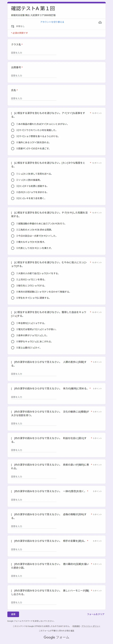This screenshot has height=644, width=113.
Task: Click the cloud save status icon
Action: click(x=100, y=23)
